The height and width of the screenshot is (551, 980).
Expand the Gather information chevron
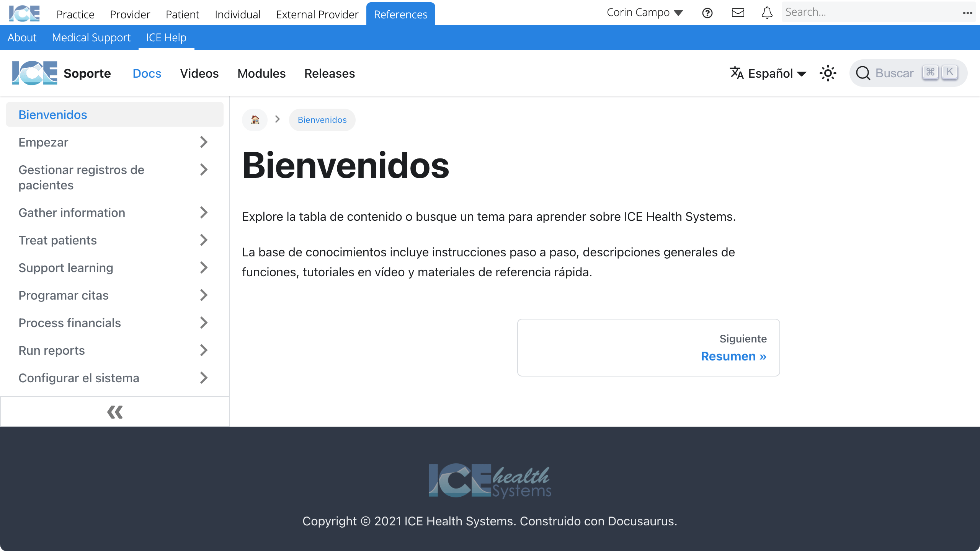tap(204, 212)
